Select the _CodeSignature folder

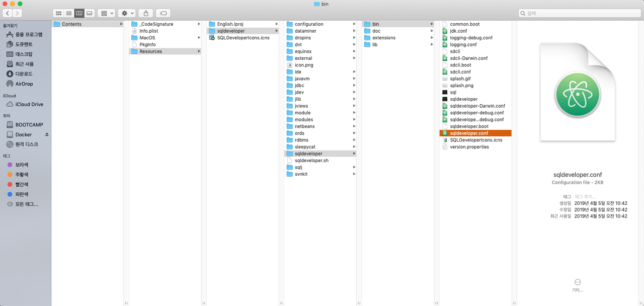coord(165,24)
